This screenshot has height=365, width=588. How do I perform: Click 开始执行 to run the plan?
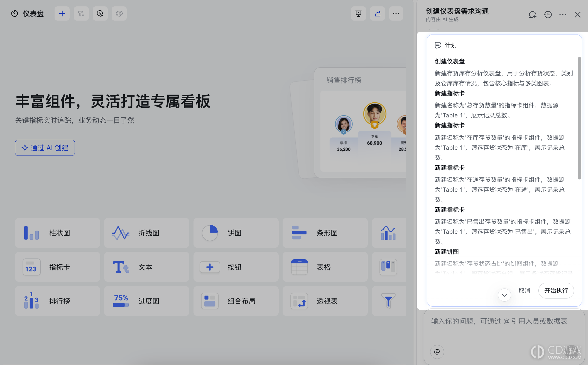point(556,291)
